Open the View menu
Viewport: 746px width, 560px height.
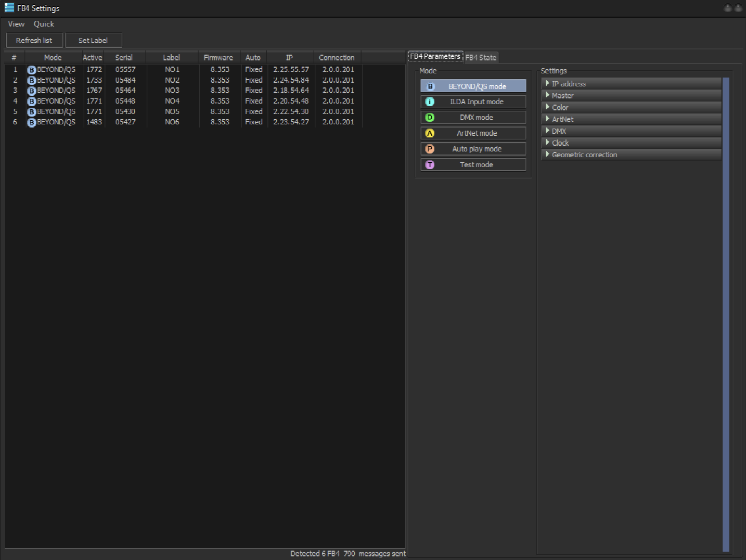pos(16,24)
